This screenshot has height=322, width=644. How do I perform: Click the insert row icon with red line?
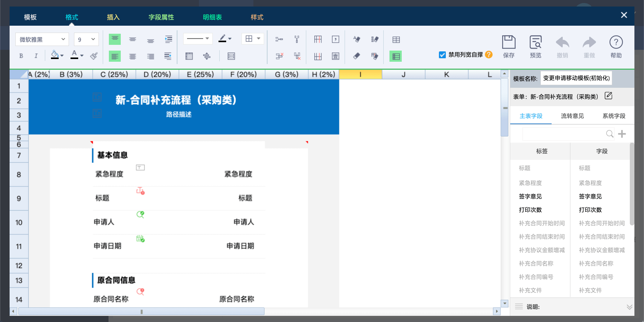click(x=318, y=56)
